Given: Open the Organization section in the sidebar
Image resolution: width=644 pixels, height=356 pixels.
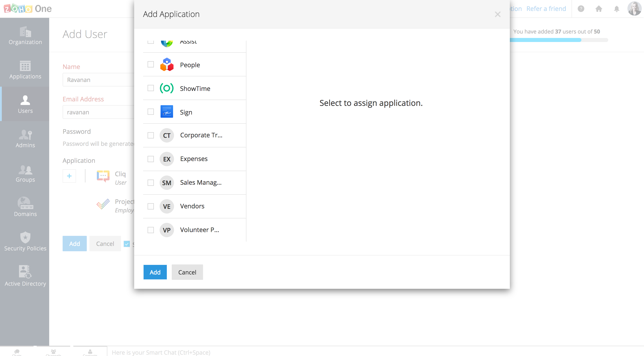Looking at the screenshot, I should pos(25,35).
